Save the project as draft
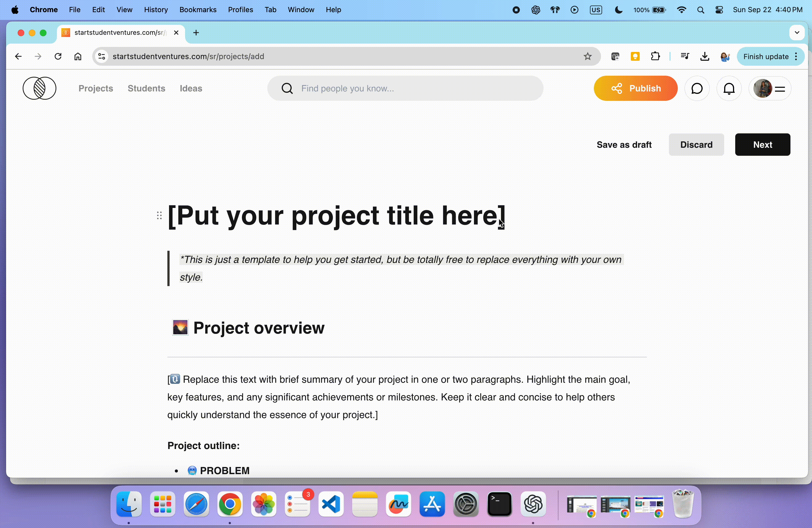The image size is (812, 528). pos(624,145)
